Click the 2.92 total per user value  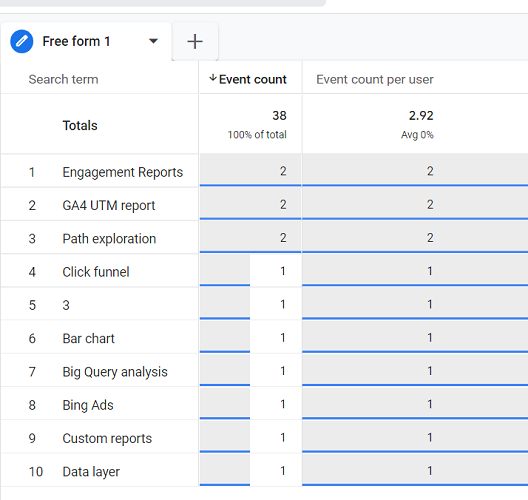[421, 116]
